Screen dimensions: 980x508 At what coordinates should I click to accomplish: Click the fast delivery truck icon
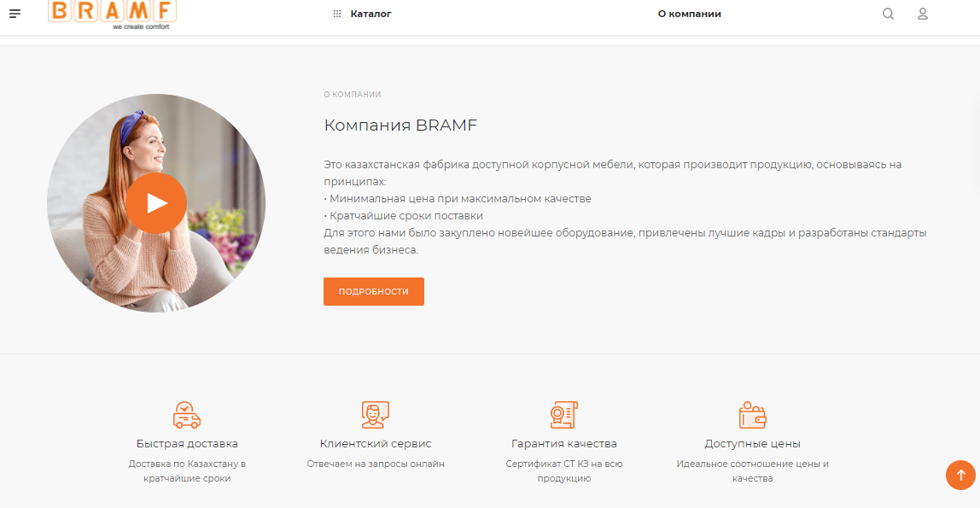[x=187, y=415]
